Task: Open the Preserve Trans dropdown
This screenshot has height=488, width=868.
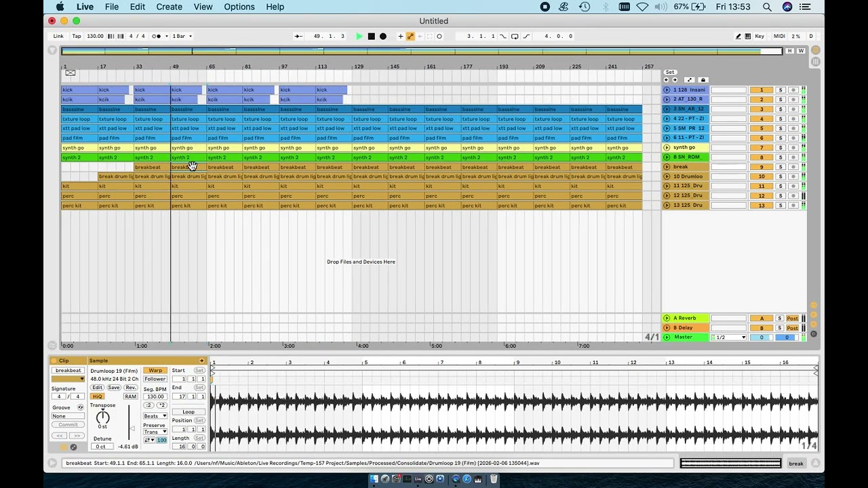Action: point(155,432)
